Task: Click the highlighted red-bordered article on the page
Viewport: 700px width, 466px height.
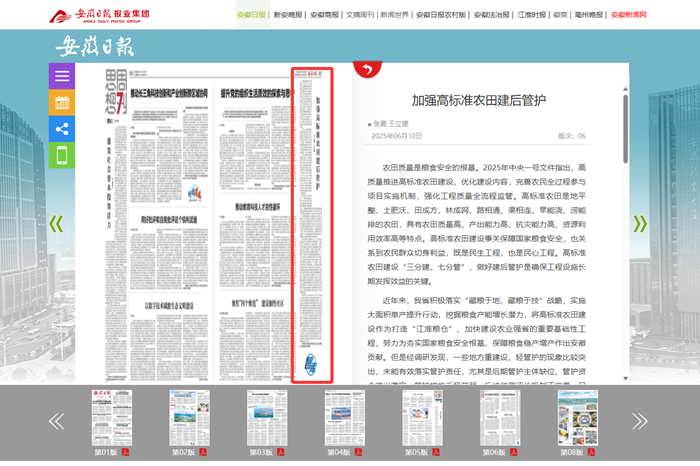Action: click(311, 224)
